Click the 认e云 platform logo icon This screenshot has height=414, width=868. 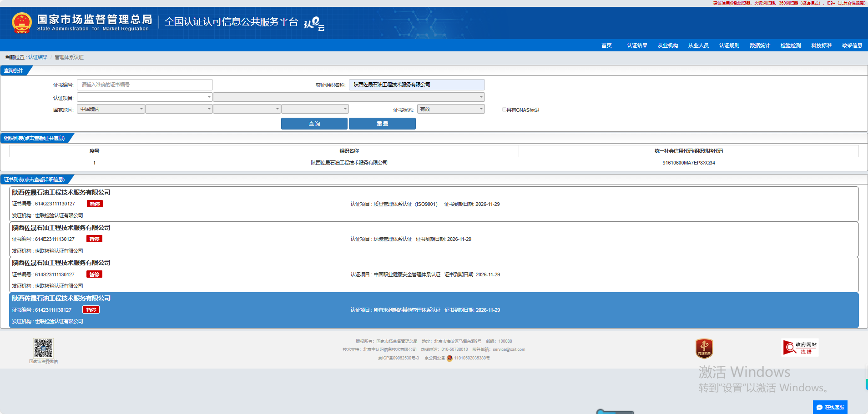coord(314,23)
